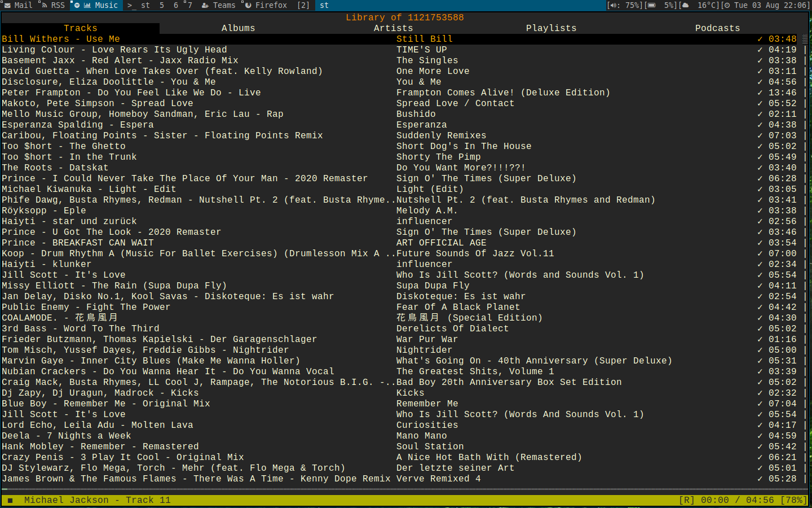Screen dimensions: 812x508
Task: Open the Playlists view
Action: point(551,28)
